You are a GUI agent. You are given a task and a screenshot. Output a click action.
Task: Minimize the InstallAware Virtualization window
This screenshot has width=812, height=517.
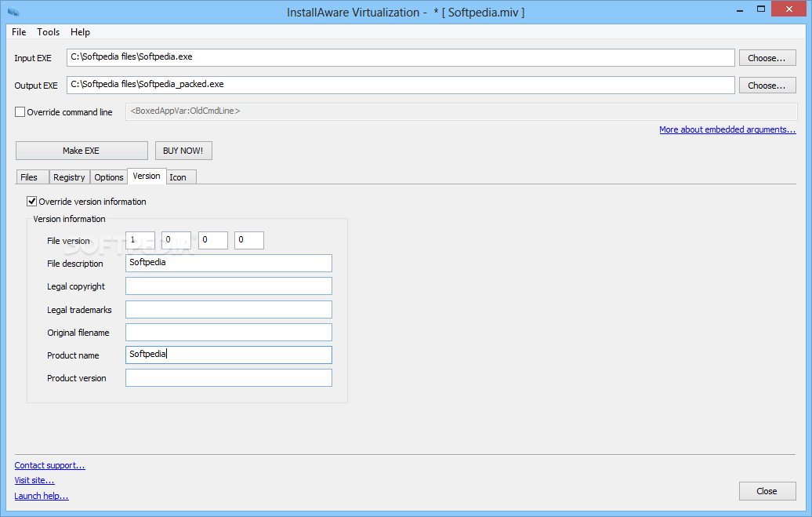740,9
